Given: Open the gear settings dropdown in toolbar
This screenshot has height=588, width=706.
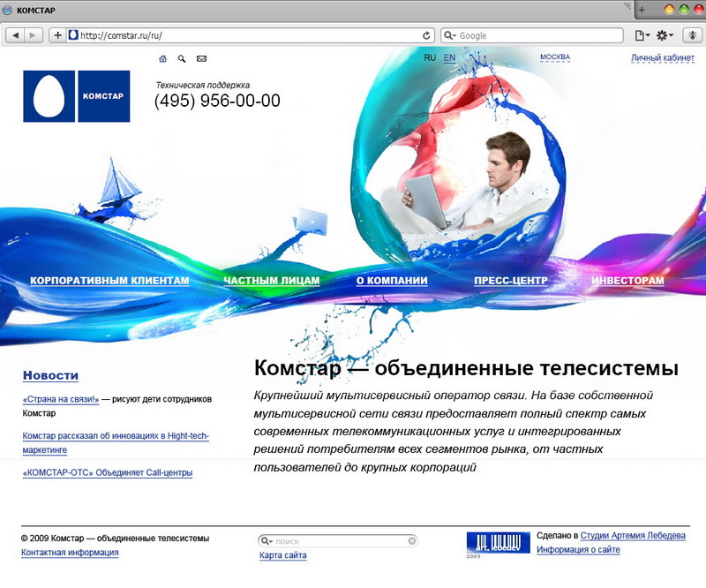Looking at the screenshot, I should click(x=665, y=35).
